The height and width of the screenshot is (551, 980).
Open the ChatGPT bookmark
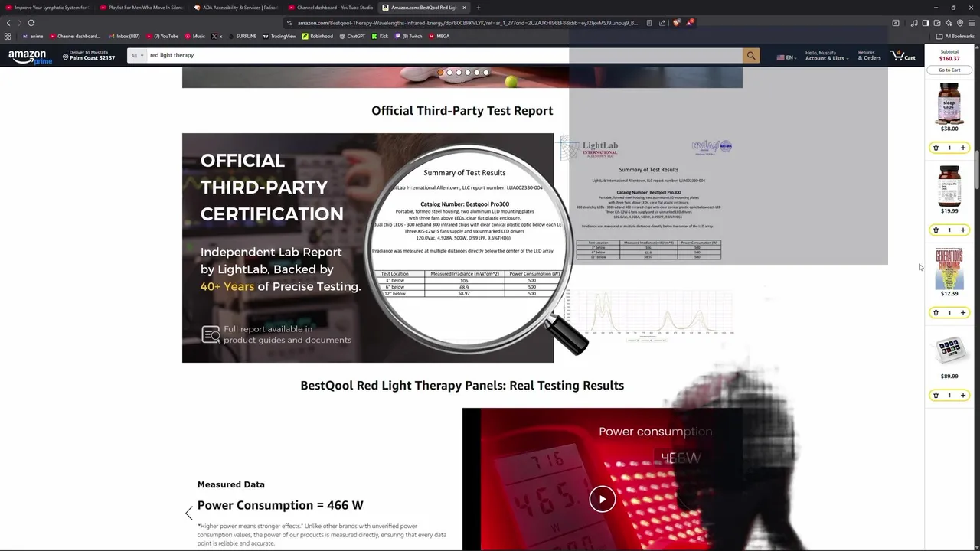(352, 36)
